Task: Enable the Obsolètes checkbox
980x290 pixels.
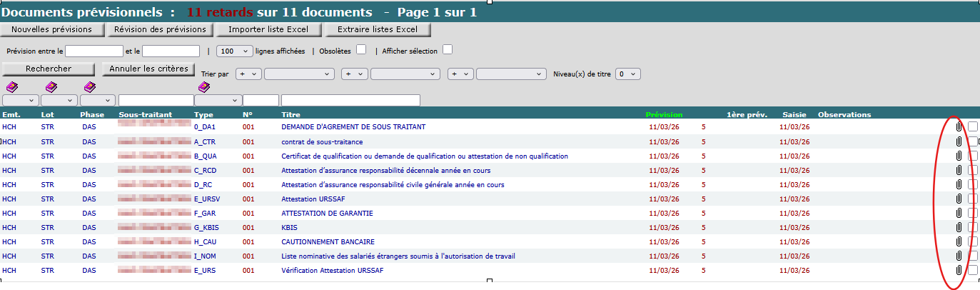Action: click(361, 50)
